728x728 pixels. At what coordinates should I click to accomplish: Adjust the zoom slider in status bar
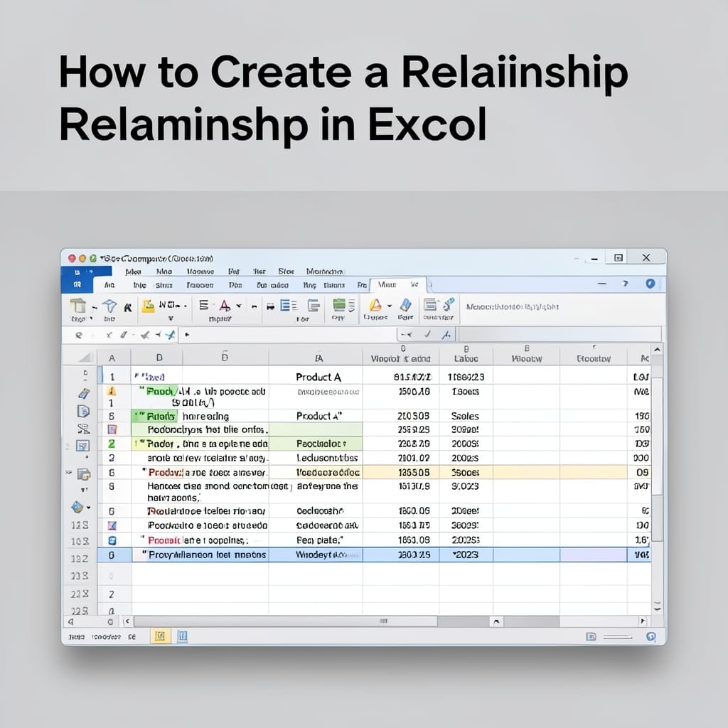coord(617,637)
